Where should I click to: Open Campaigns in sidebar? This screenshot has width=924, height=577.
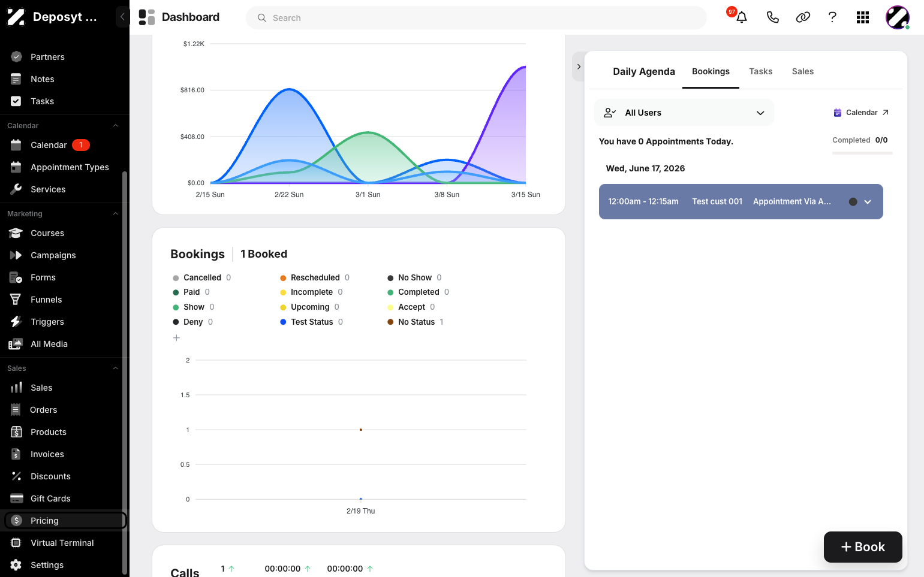click(x=53, y=255)
